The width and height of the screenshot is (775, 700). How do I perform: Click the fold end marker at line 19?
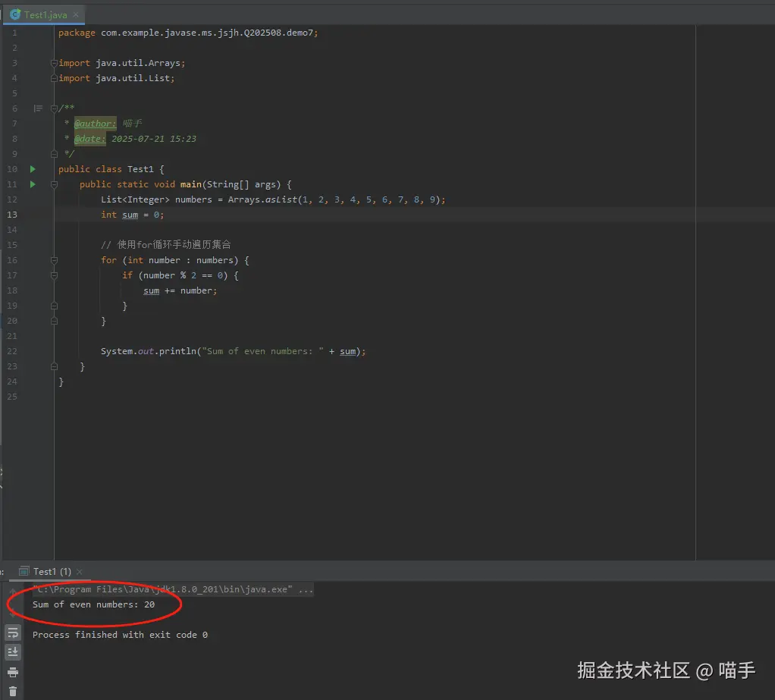(x=54, y=306)
